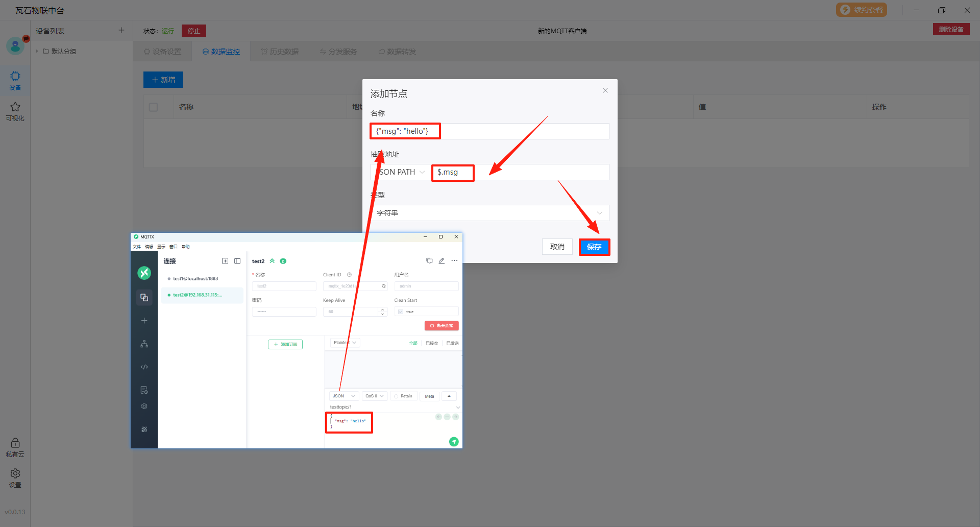Open the 分发服务 tab
The height and width of the screenshot is (527, 980).
click(x=338, y=52)
